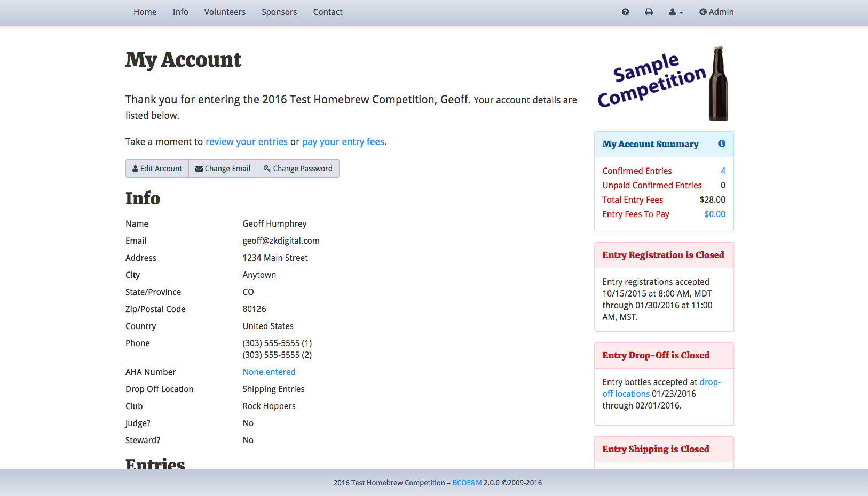
Task: Click the 'None entered' AHA Number link
Action: tap(269, 372)
